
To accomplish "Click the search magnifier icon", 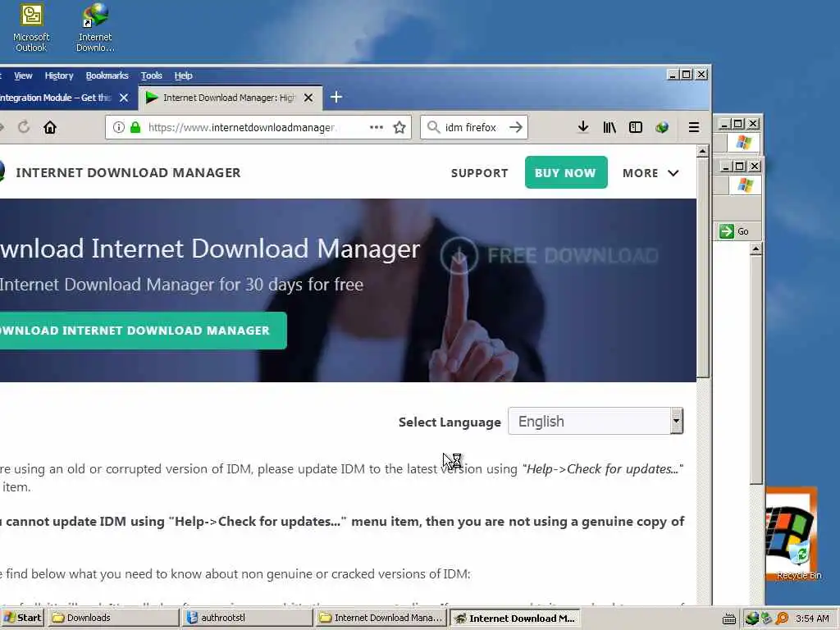I will point(433,127).
